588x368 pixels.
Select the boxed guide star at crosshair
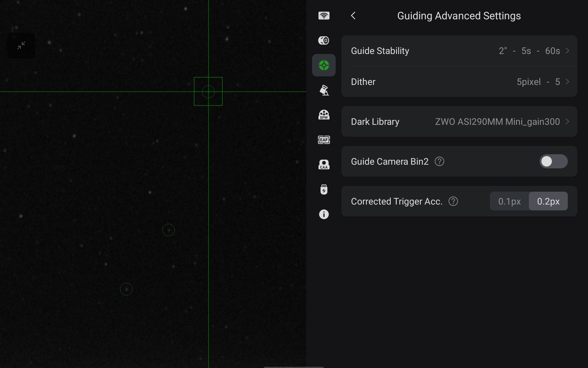208,91
